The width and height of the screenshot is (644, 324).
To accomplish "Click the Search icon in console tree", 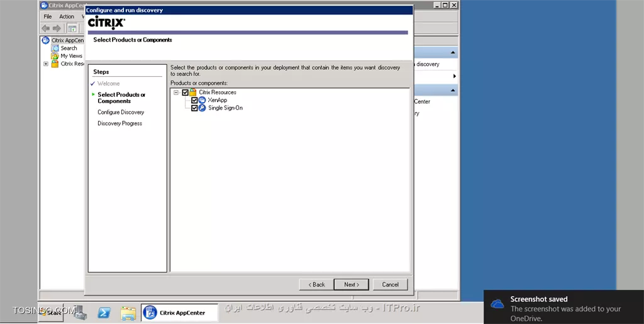I will tap(55, 48).
